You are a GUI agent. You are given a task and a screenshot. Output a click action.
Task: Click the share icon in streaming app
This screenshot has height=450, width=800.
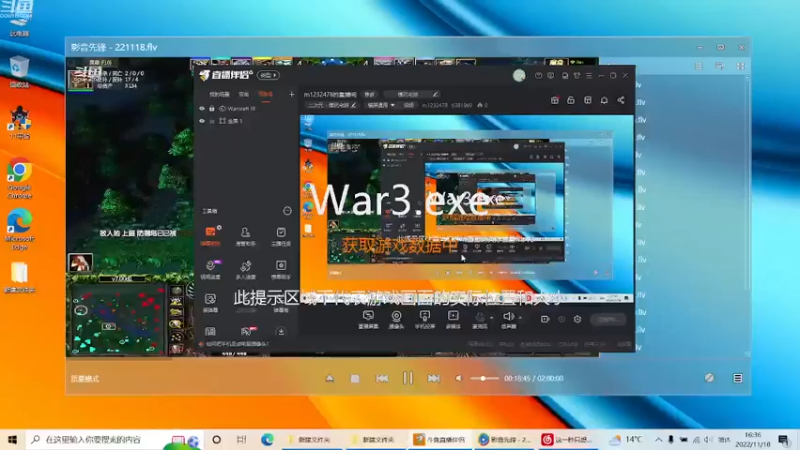621,101
